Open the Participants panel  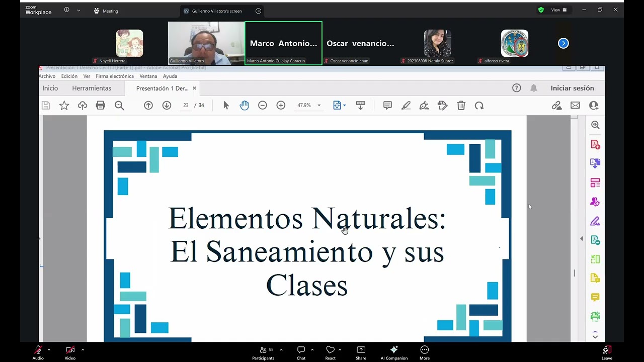pos(264,352)
